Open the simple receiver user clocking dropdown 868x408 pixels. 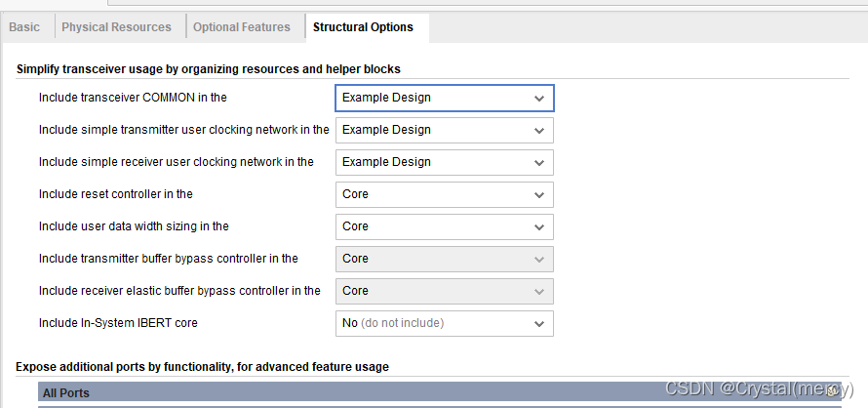[444, 162]
